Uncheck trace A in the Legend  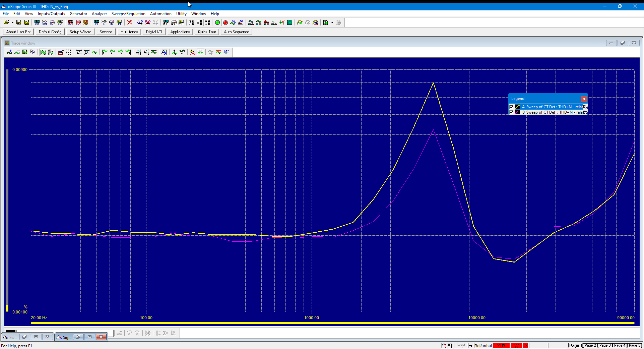[511, 107]
